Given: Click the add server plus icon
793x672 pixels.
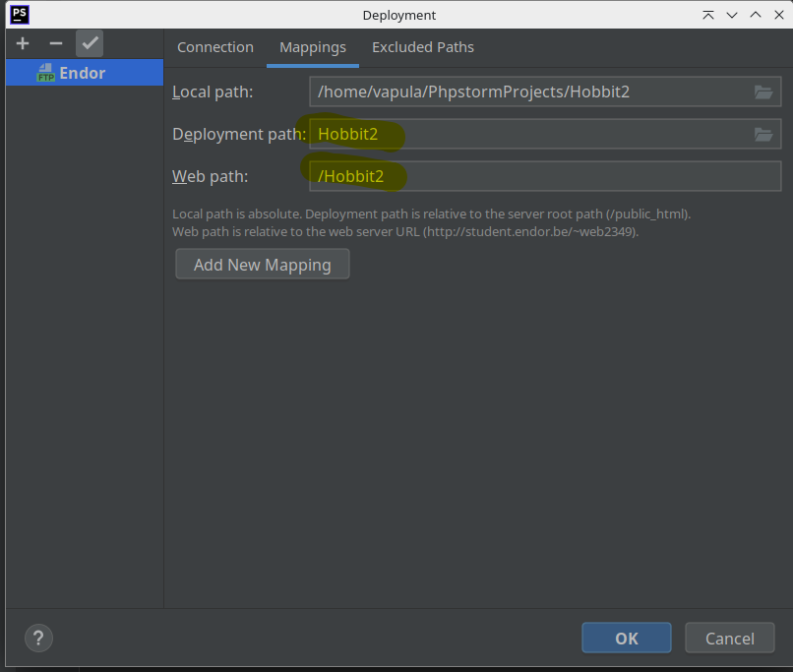Looking at the screenshot, I should [x=23, y=43].
